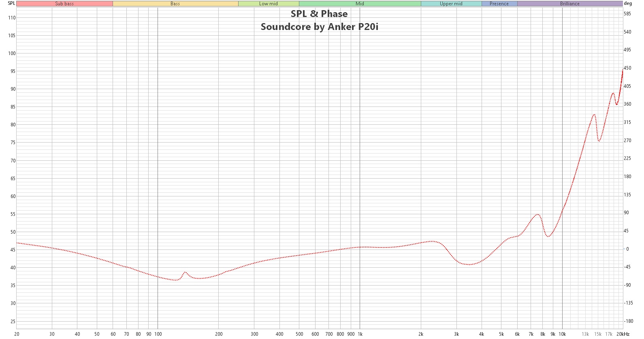644x339 pixels.
Task: Click the 17k frequency axis label
Action: tap(609, 334)
